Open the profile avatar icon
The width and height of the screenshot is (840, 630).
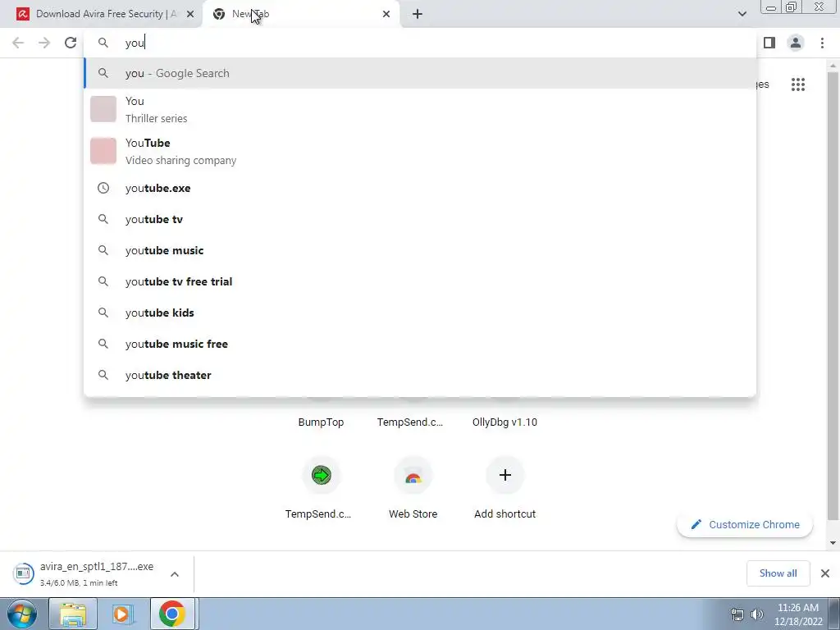[796, 43]
